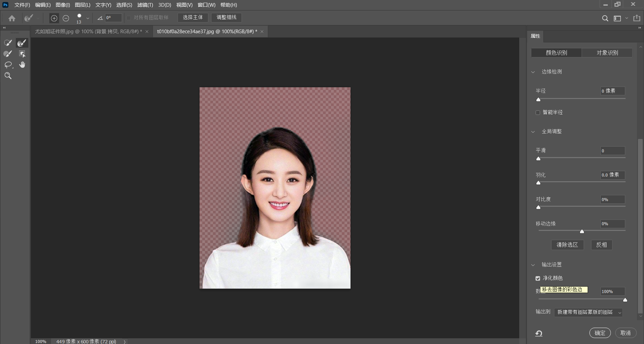Open the tool preset picker icon
This screenshot has height=344, width=644.
pyautogui.click(x=29, y=18)
